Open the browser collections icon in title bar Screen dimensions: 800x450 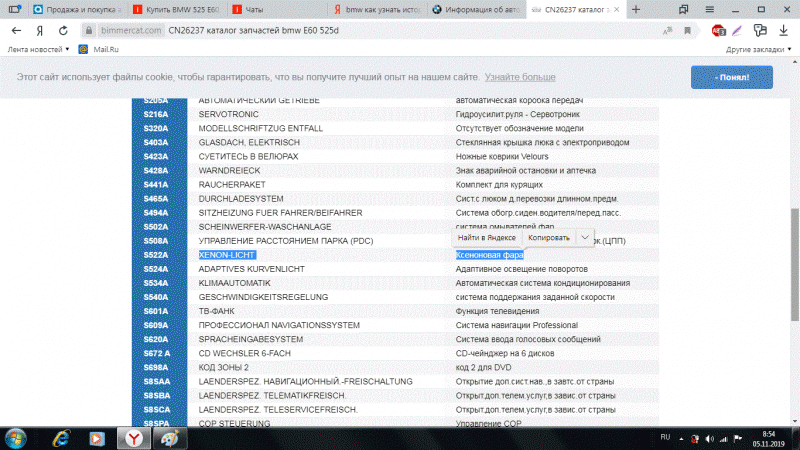click(x=684, y=9)
